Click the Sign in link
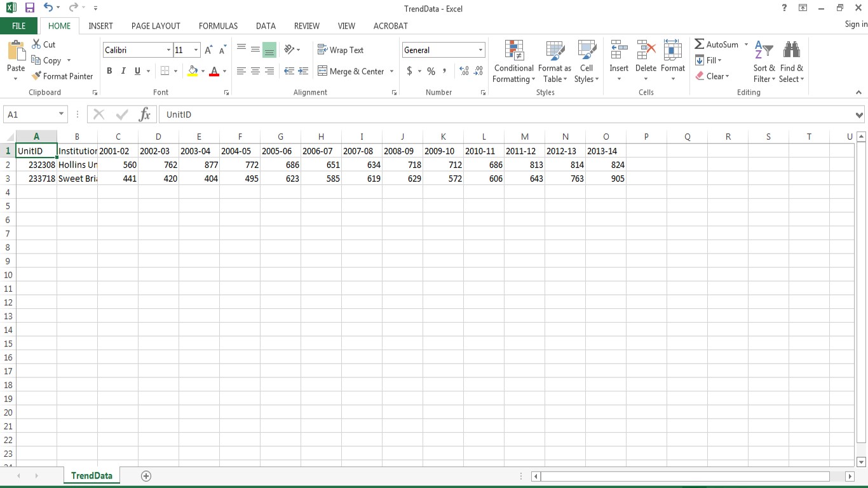The width and height of the screenshot is (868, 488). tap(855, 24)
